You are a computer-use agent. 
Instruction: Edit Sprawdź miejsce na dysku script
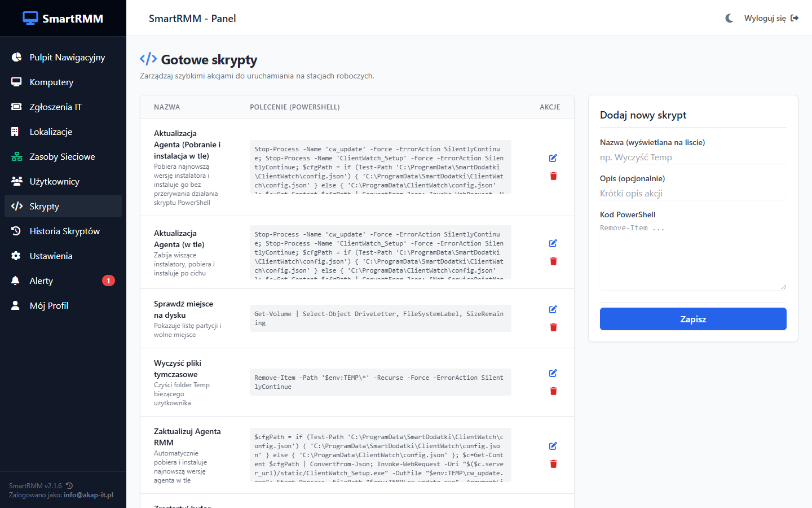(553, 309)
